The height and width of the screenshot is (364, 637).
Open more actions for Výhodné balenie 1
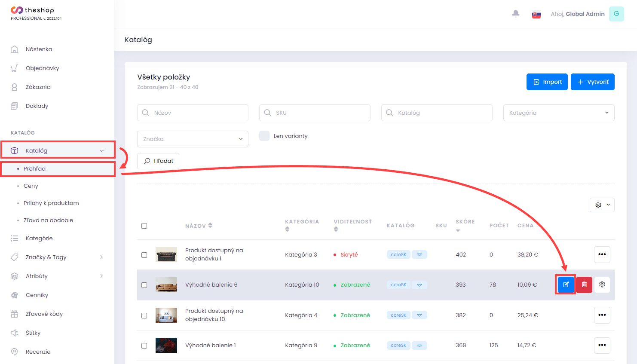tap(602, 345)
